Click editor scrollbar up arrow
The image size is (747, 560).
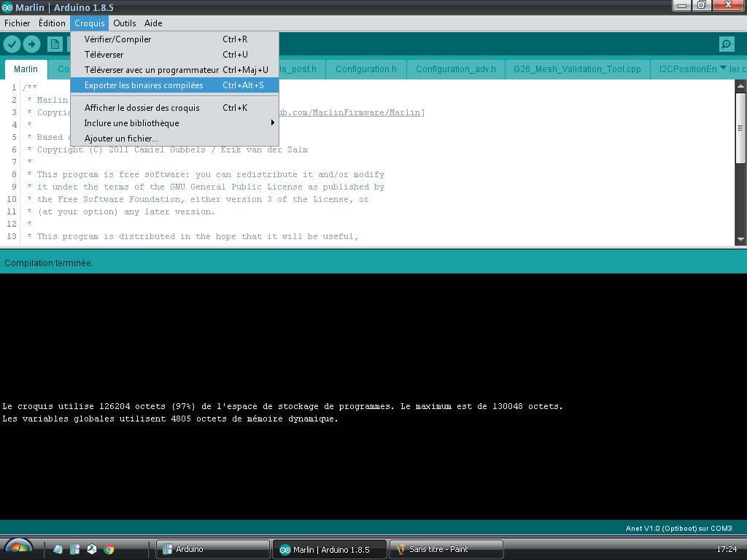coord(740,86)
